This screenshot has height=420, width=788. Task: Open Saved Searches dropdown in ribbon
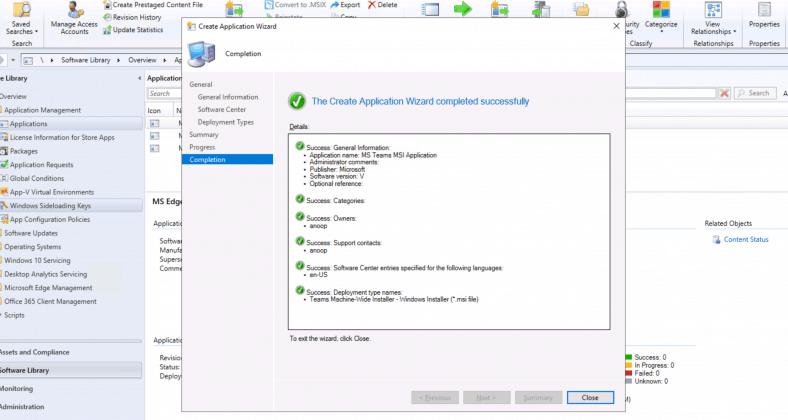click(21, 19)
